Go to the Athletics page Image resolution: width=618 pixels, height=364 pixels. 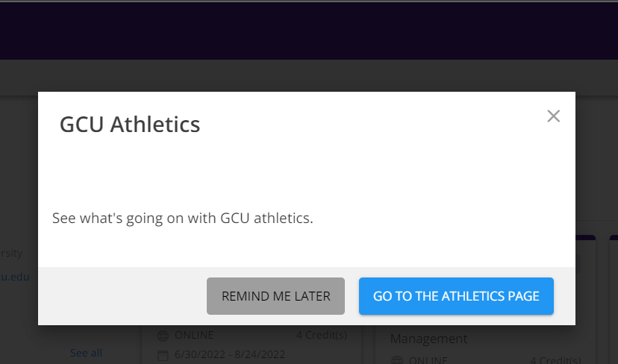tap(456, 296)
